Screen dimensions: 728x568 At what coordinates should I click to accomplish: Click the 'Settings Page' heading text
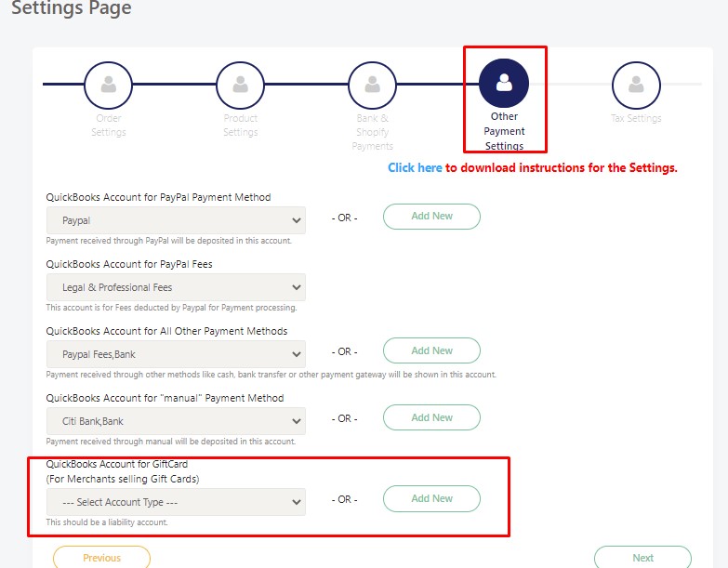71,7
